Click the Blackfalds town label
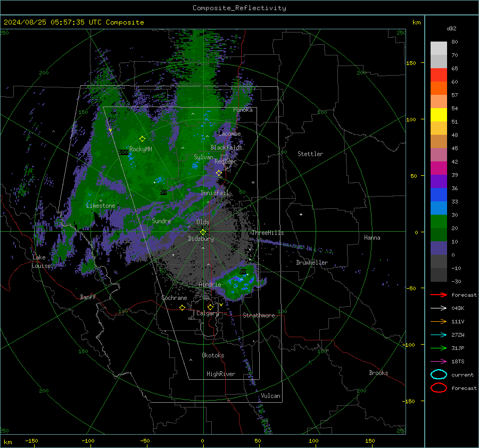Image resolution: width=479 pixels, height=448 pixels. [226, 148]
